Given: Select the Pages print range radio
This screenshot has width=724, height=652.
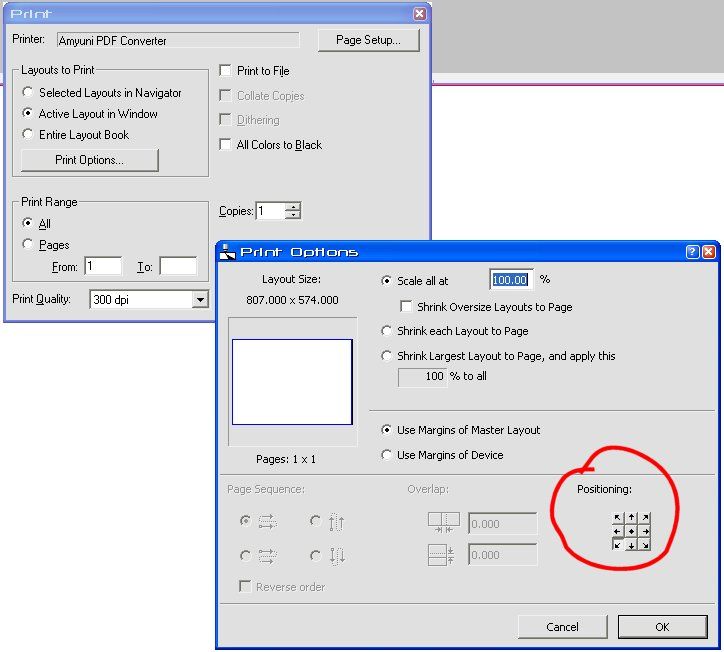Looking at the screenshot, I should (28, 244).
